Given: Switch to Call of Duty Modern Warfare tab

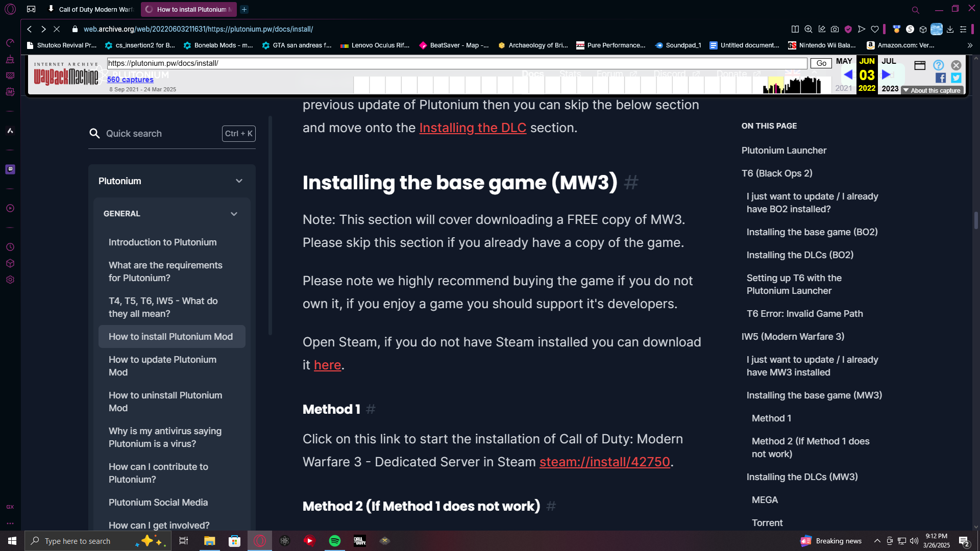Looking at the screenshot, I should coord(95,9).
